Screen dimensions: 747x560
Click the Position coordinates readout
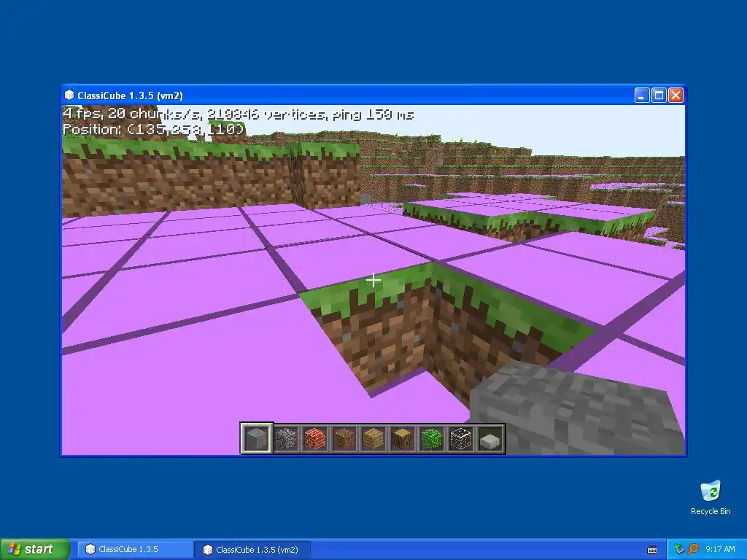click(154, 129)
